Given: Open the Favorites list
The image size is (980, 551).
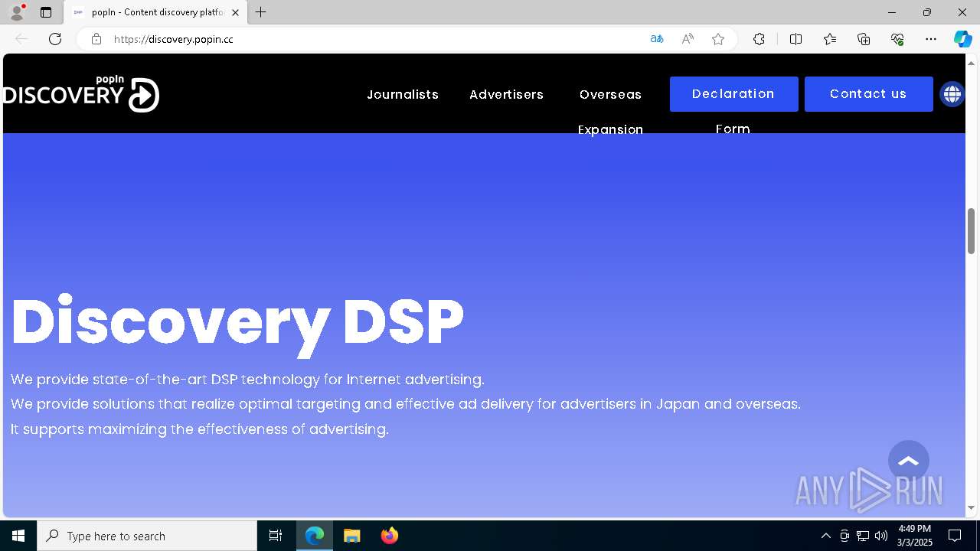Looking at the screenshot, I should pyautogui.click(x=830, y=39).
